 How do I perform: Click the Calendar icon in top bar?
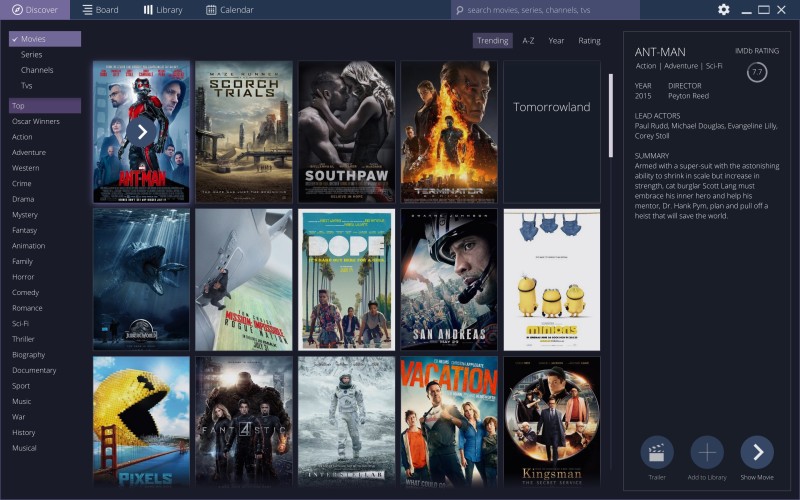(211, 10)
